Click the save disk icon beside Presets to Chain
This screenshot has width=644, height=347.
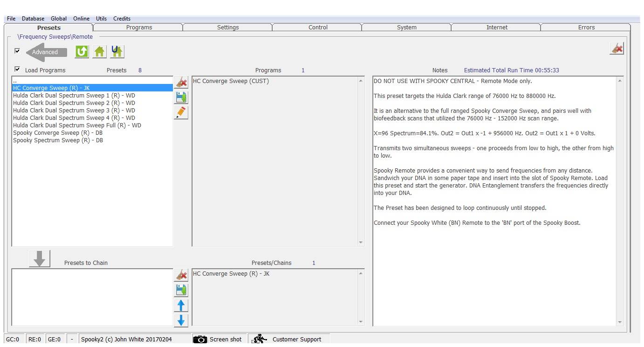181,290
